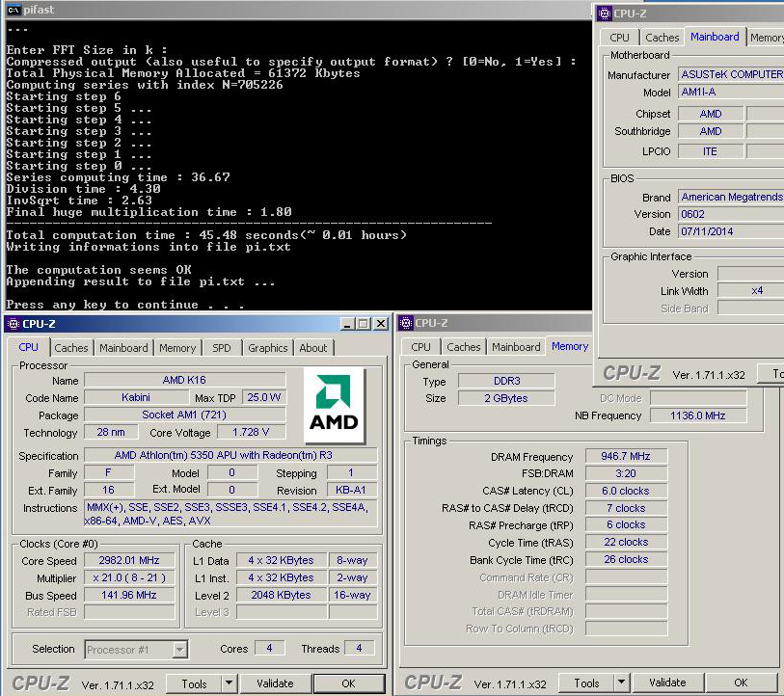
Task: Select the SPD tab
Action: click(222, 347)
